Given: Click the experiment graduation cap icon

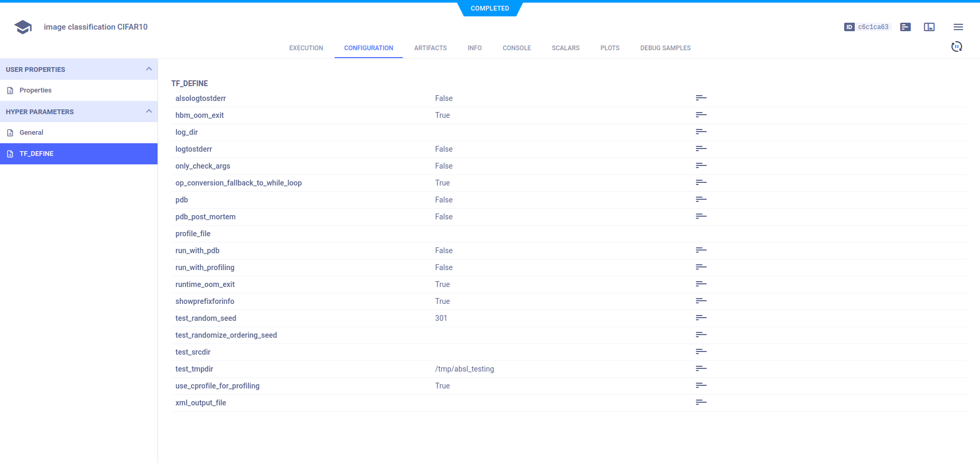Looking at the screenshot, I should pos(23,27).
